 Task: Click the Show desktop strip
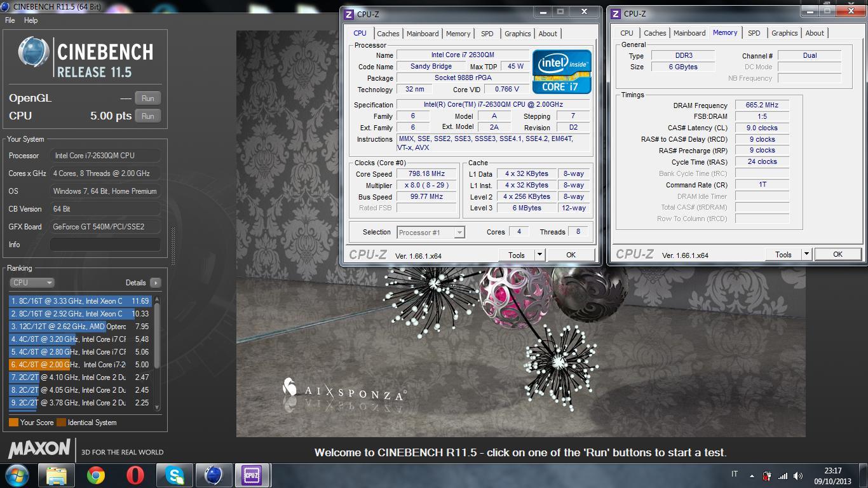point(864,476)
